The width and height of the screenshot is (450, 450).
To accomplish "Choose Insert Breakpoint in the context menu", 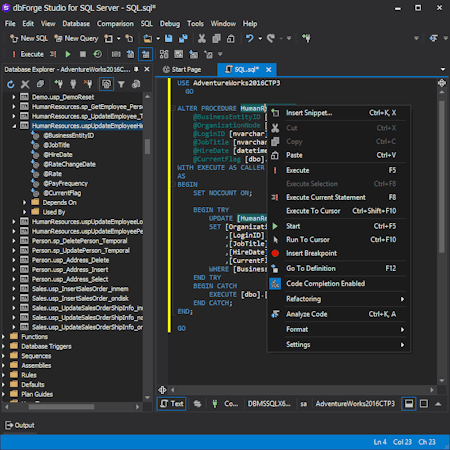I will tap(339, 253).
